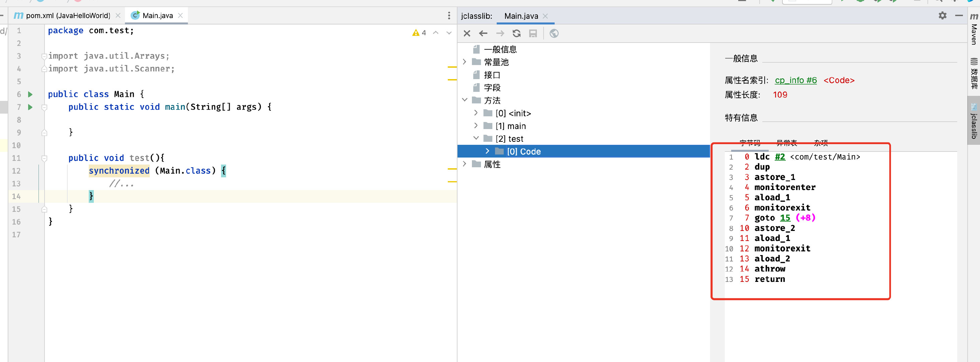Viewport: 980px width, 362px height.
Task: Collapse the [2] test tree node
Action: (476, 138)
